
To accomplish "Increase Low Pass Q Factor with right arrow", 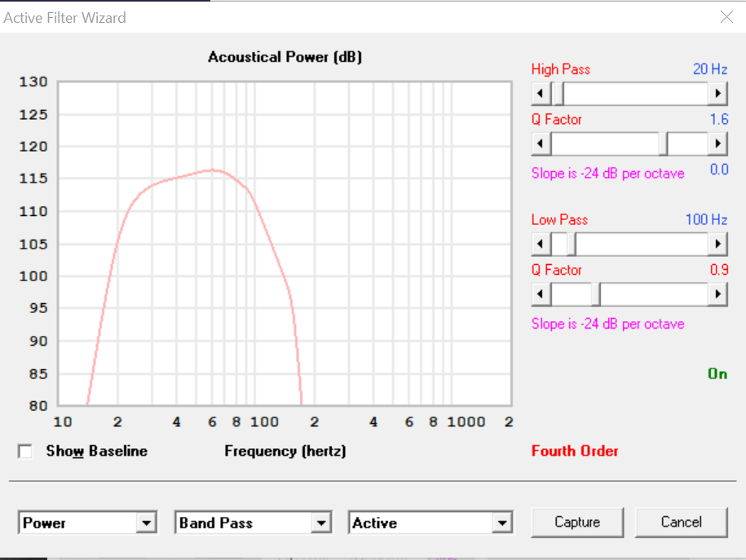I will click(717, 294).
